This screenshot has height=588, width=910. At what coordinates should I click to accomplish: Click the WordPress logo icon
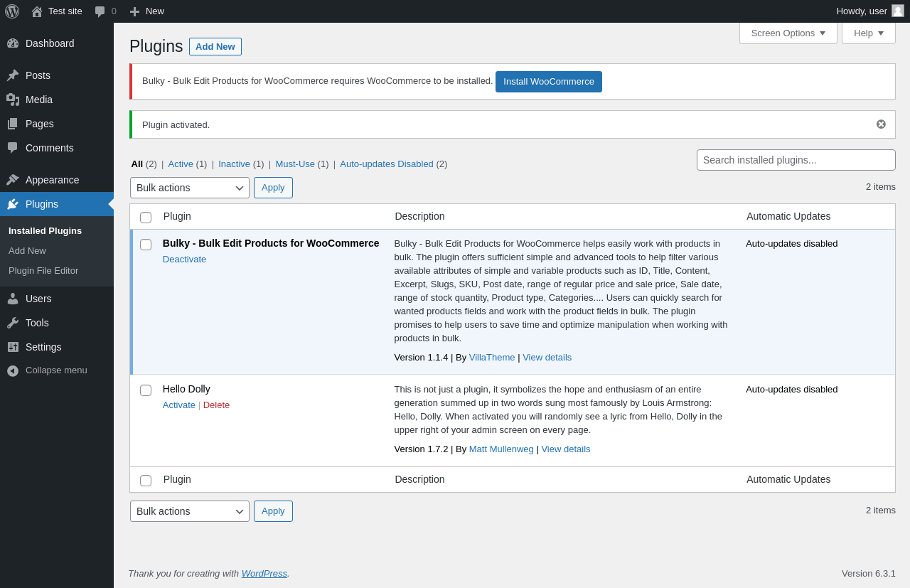[12, 11]
